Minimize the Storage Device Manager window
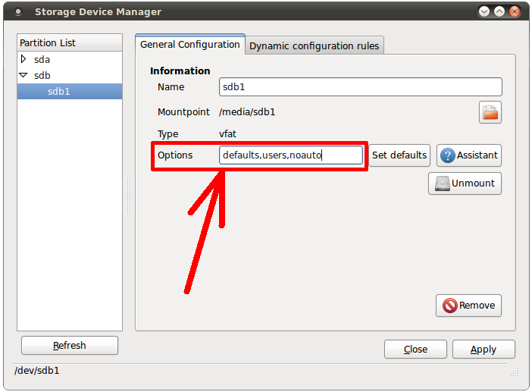Viewport: 532px width, 392px height. pyautogui.click(x=485, y=12)
